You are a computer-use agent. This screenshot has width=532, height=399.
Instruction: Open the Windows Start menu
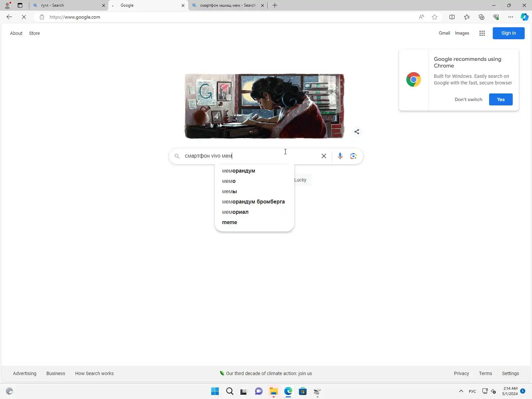[215, 391]
